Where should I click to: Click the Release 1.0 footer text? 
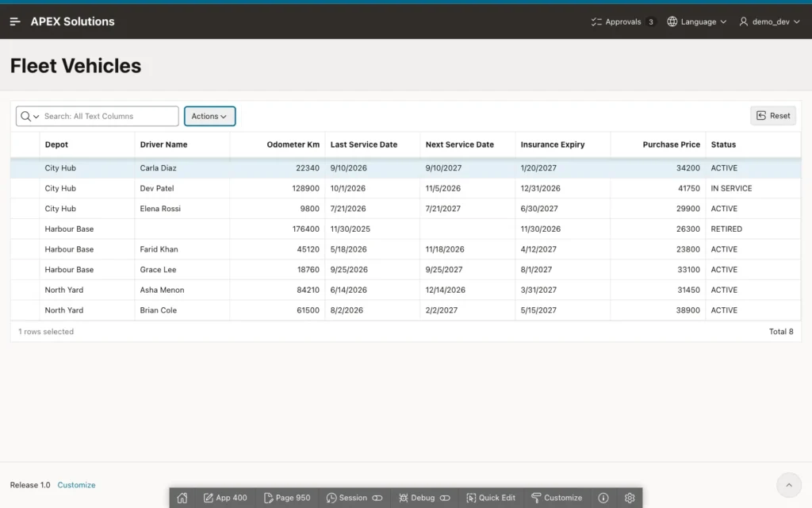pos(30,485)
